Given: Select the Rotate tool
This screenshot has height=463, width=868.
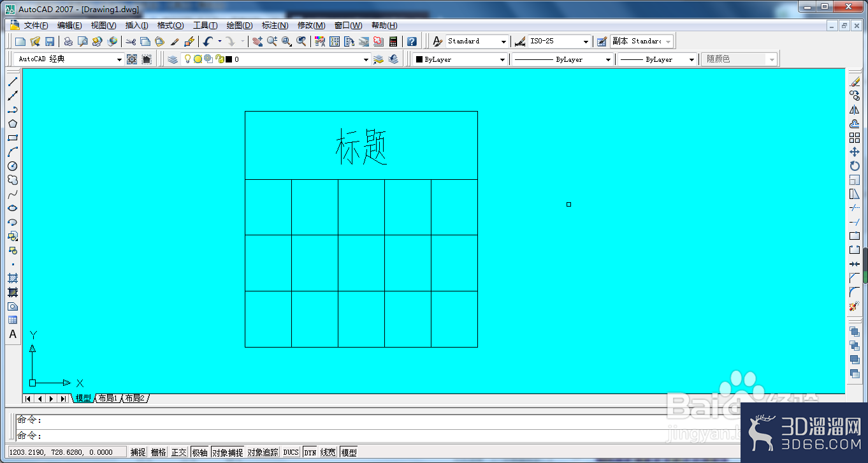Looking at the screenshot, I should pyautogui.click(x=855, y=166).
